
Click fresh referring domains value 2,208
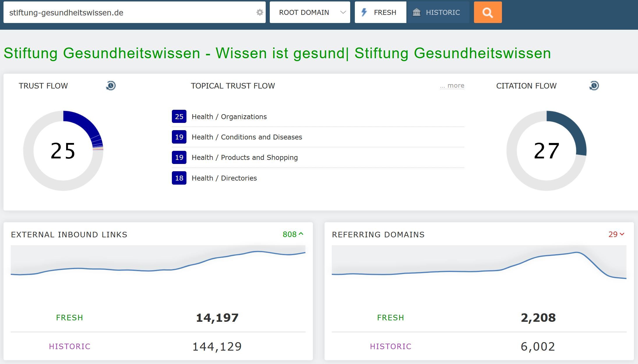coord(538,318)
